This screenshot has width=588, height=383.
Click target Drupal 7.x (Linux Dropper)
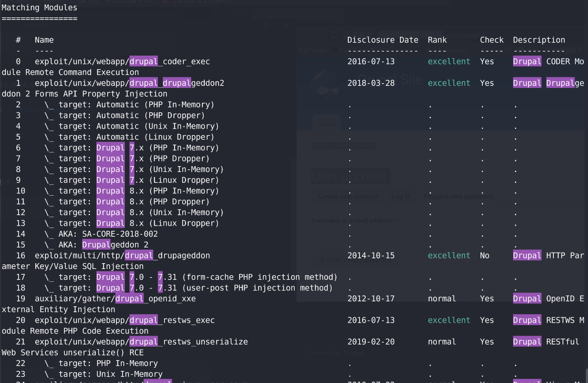(132, 180)
